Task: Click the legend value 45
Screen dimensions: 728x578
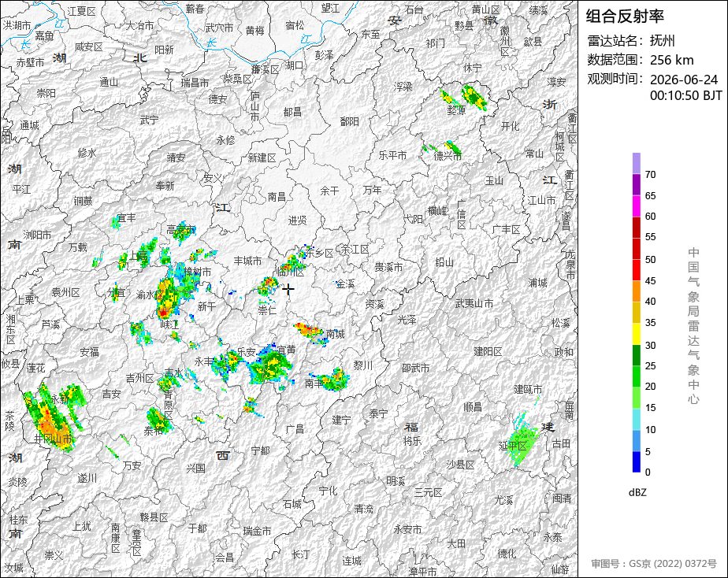Action: coord(651,280)
